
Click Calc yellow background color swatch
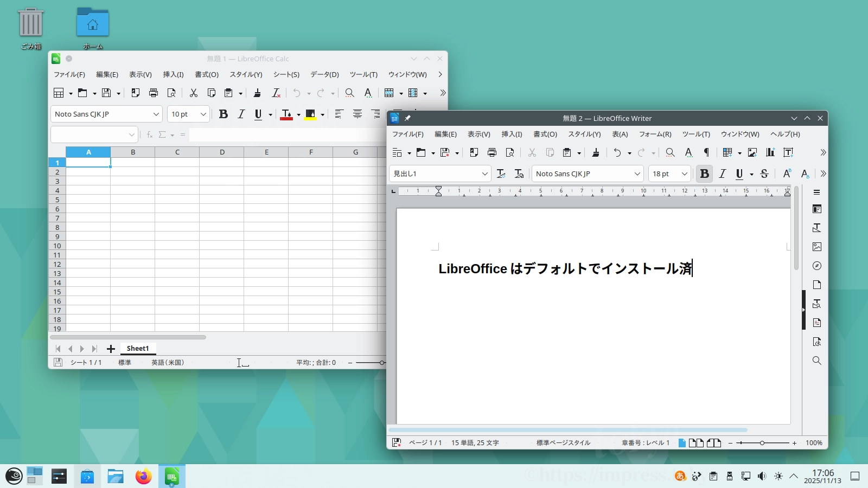(x=310, y=114)
